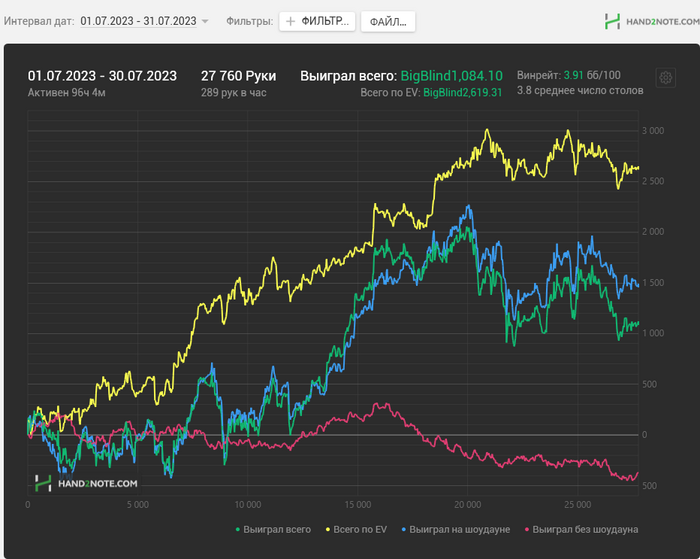
Task: Click the blue legend dot for Выиграл на шоудауне
Action: point(404,530)
